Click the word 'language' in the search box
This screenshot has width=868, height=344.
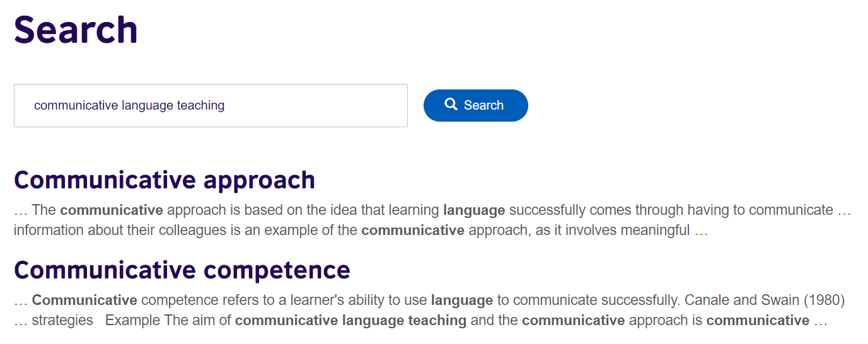point(148,105)
